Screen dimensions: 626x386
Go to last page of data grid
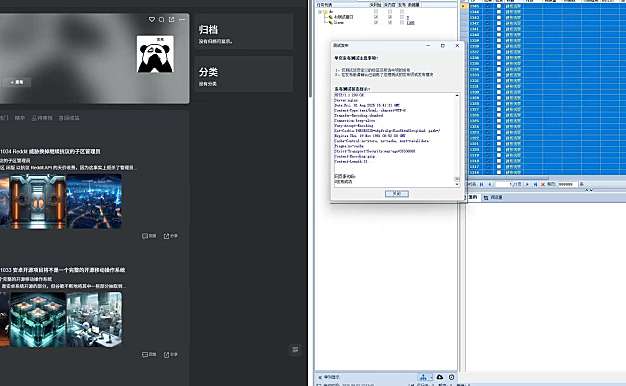pos(535,184)
